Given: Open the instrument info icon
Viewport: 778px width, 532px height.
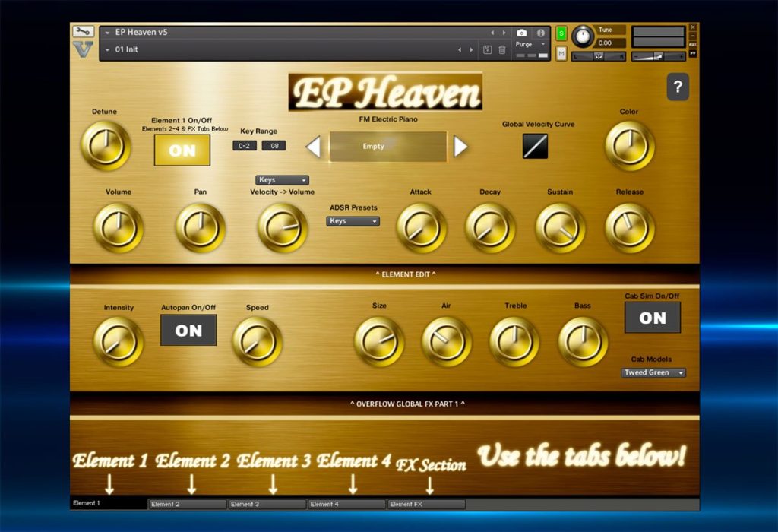Looking at the screenshot, I should click(x=541, y=33).
